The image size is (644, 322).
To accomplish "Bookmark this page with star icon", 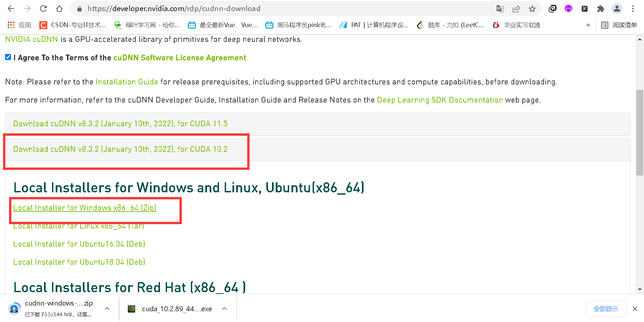I will [x=532, y=9].
